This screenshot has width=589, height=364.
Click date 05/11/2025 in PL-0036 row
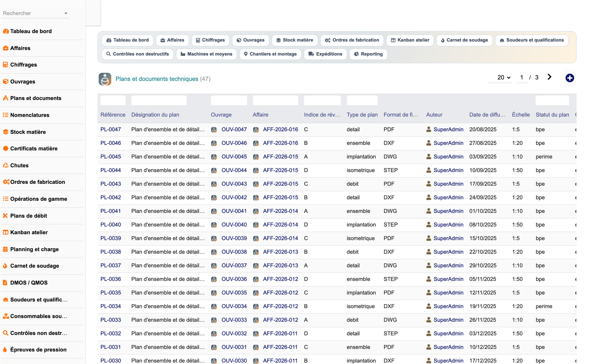click(x=483, y=279)
